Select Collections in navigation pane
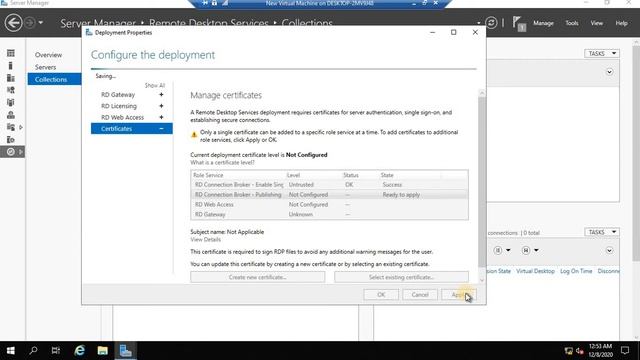 54,79
